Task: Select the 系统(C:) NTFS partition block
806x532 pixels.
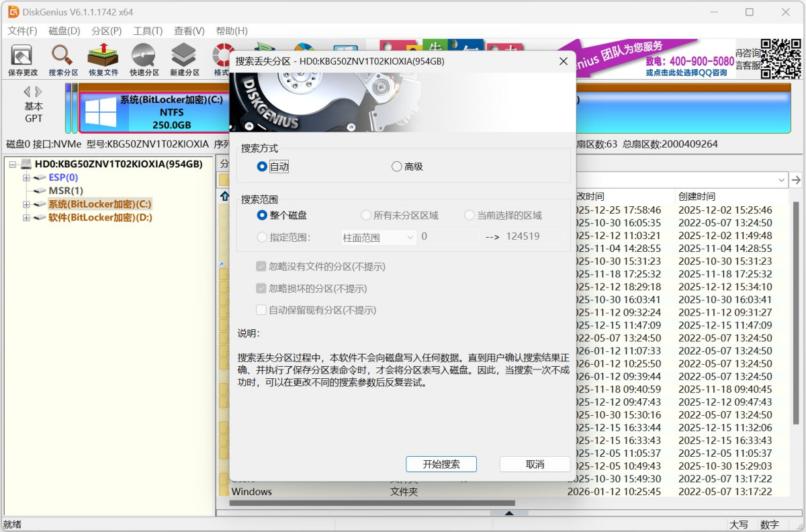Action: 154,113
